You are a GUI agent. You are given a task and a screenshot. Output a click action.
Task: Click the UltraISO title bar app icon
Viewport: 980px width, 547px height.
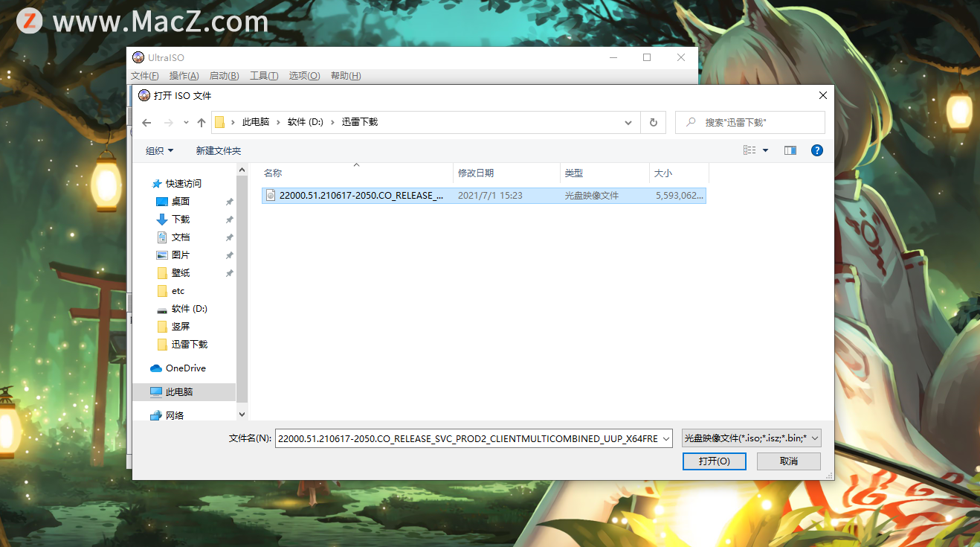[138, 57]
